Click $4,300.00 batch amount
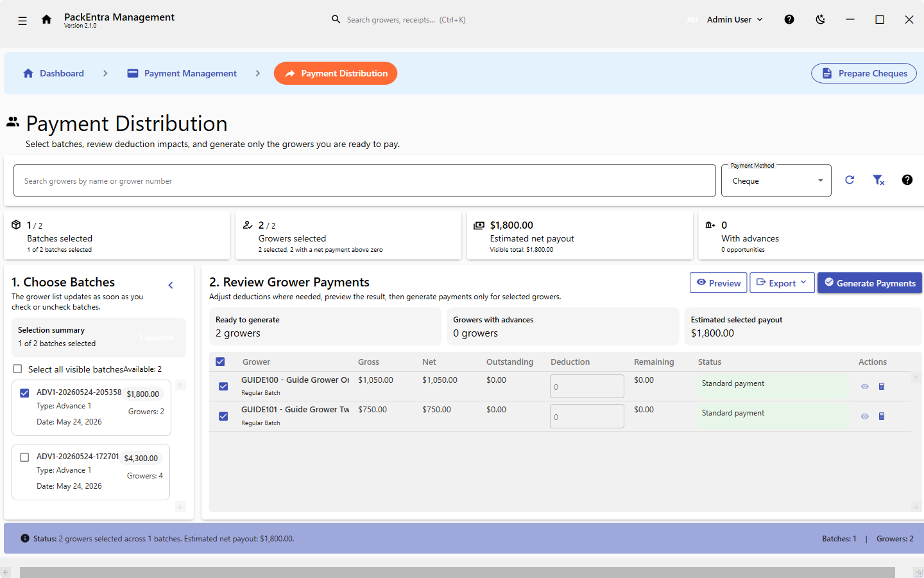 click(141, 458)
